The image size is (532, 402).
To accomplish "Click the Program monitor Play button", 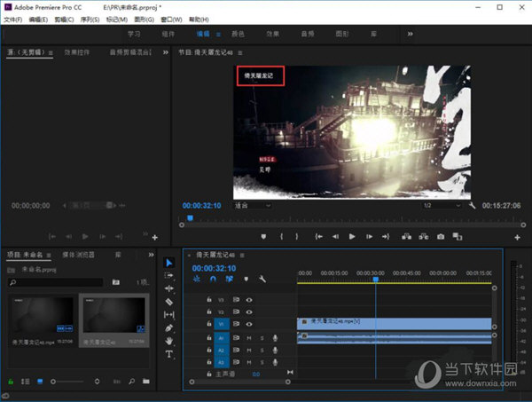I will point(352,237).
